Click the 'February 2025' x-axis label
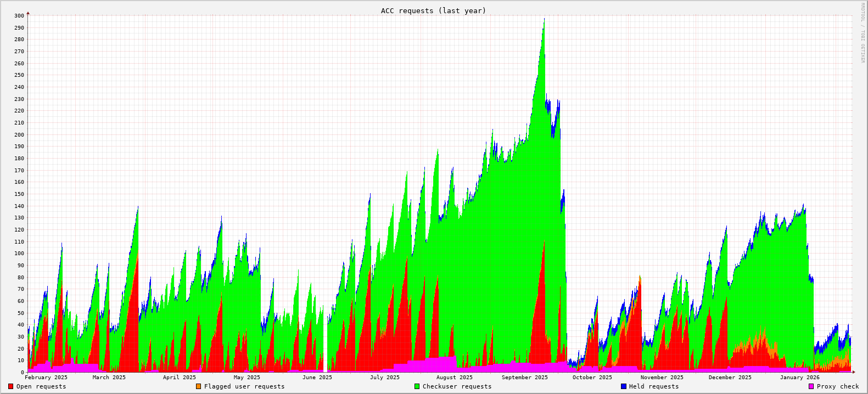868x394 pixels. point(46,377)
